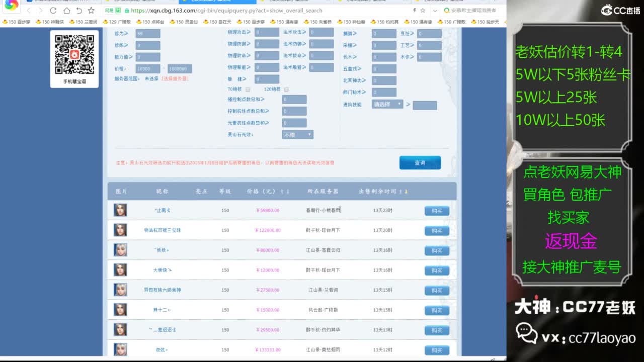
Task: Open avatar of 物法抗双敌三宝珠 listing
Action: click(120, 230)
